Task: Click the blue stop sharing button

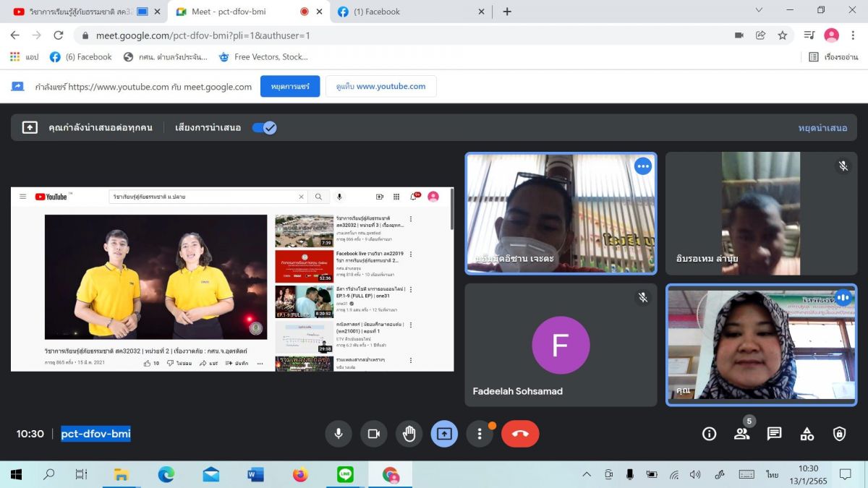Action: click(x=290, y=86)
